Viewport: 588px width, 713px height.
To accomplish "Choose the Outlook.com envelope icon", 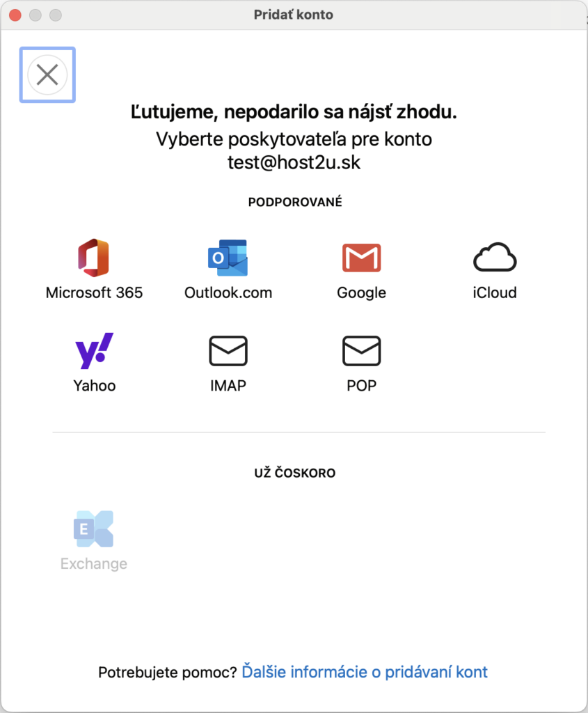I will (228, 258).
